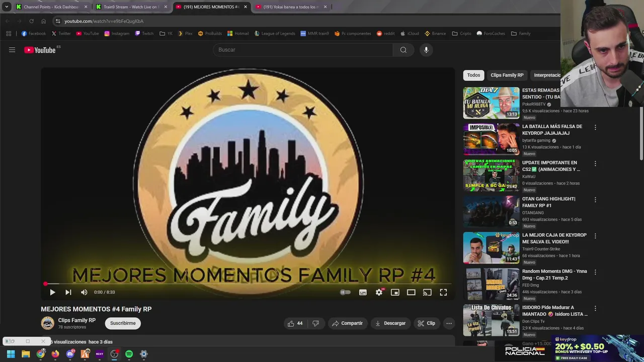This screenshot has height=362, width=644.
Task: Open the Lista De Chivatos thumbnail
Action: [491, 320]
